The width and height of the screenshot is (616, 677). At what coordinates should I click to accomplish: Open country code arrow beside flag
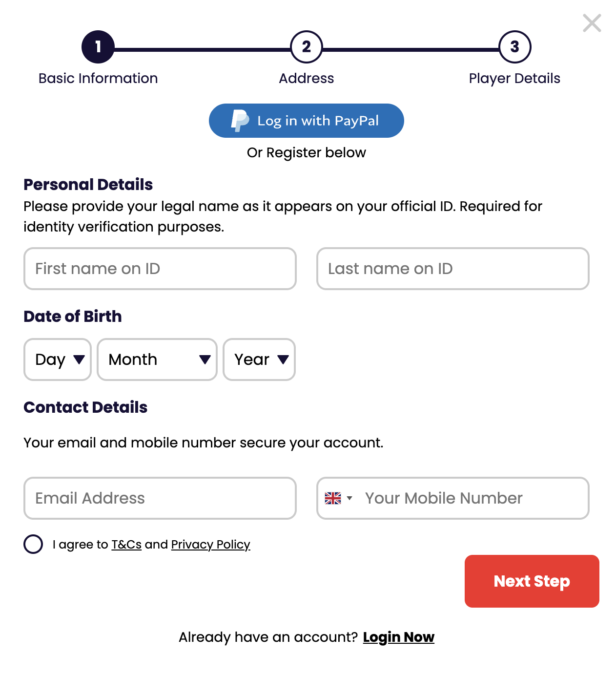click(x=349, y=498)
